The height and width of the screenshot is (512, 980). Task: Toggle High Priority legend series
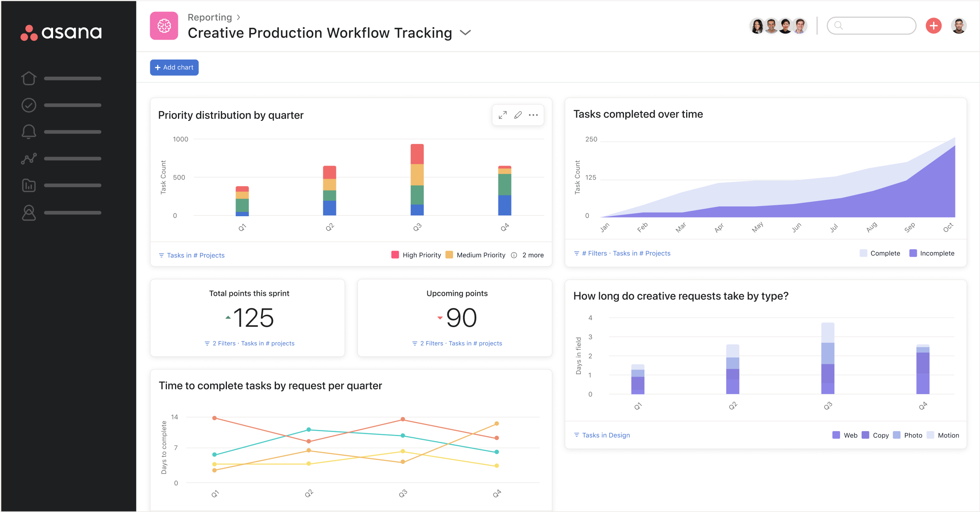point(421,255)
